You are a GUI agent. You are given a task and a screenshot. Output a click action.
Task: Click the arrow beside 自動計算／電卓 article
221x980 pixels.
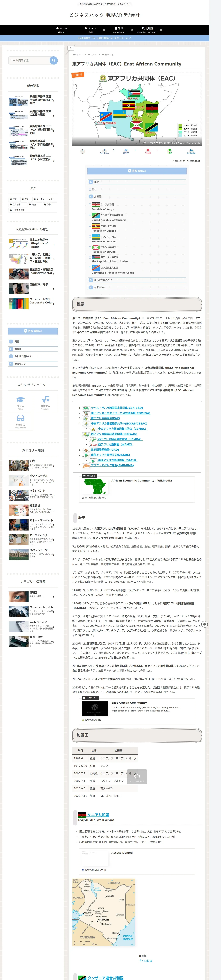coord(54,289)
